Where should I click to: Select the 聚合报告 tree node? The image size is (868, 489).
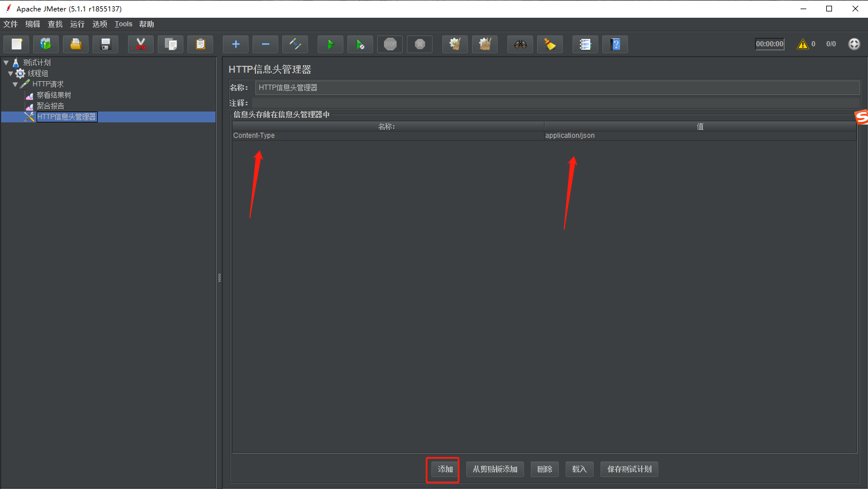50,106
